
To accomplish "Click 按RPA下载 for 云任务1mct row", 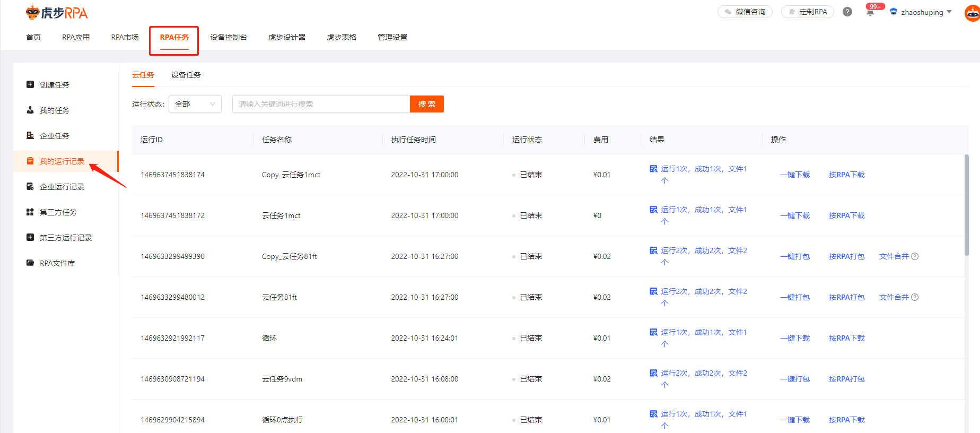I will click(x=847, y=215).
